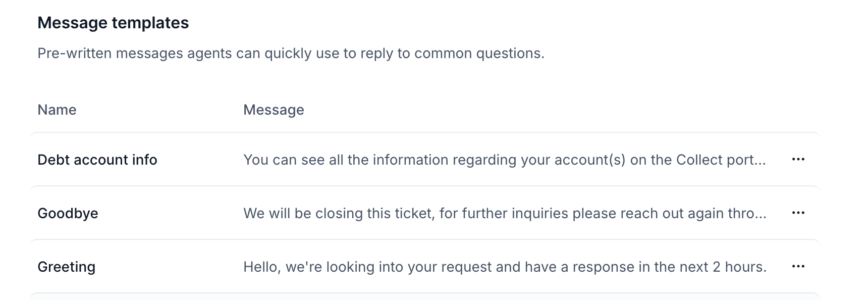Select the Goodbye template name

[68, 213]
